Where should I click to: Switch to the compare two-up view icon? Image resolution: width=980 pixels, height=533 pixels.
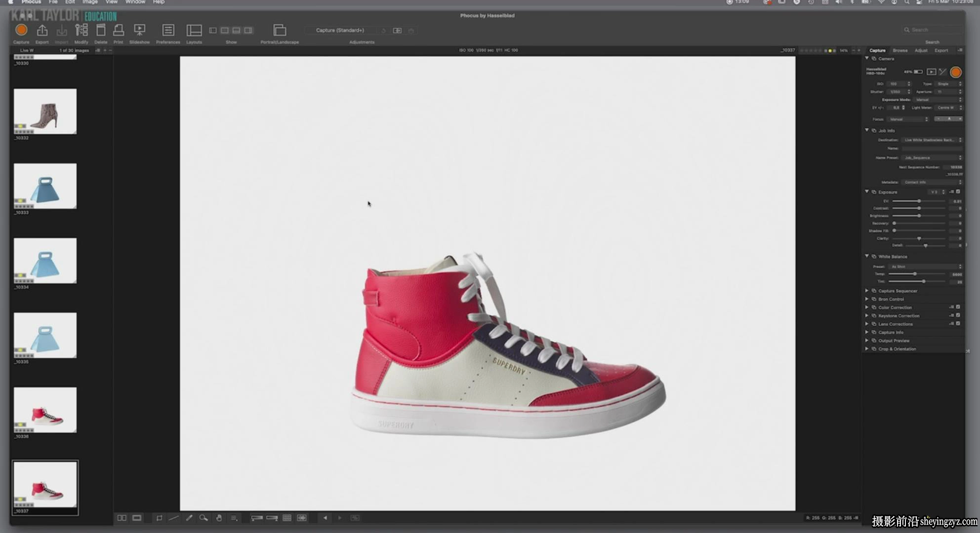(122, 518)
